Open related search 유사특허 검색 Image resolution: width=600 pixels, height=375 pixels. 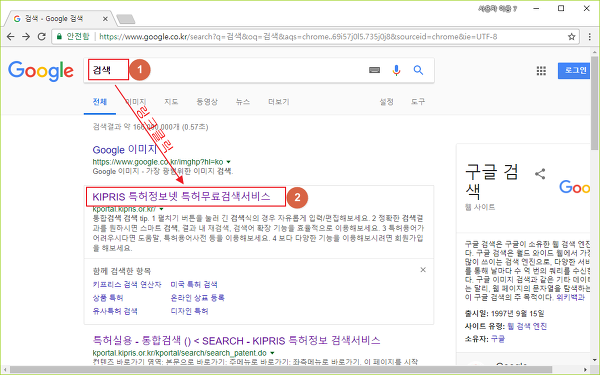(115, 311)
